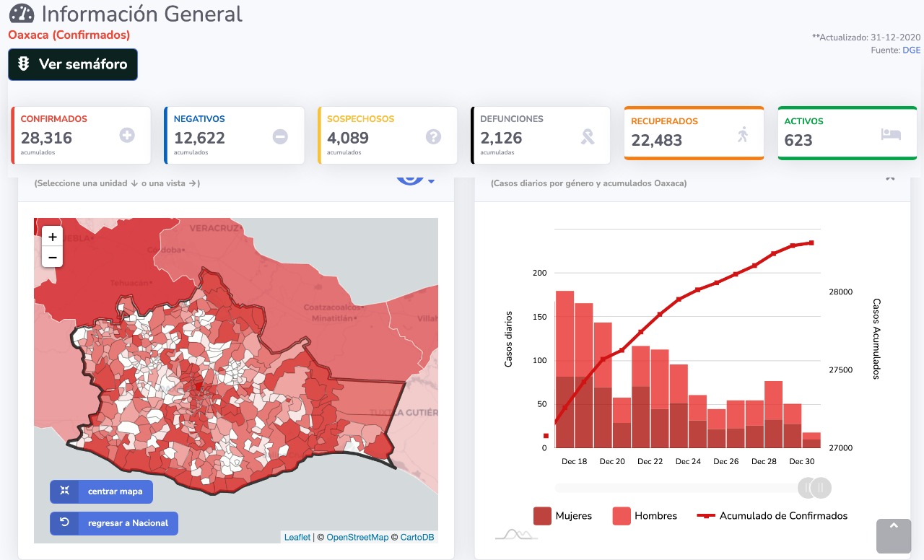Click the ribbon icon in Defunciones card
This screenshot has height=560, width=924.
[x=588, y=136]
